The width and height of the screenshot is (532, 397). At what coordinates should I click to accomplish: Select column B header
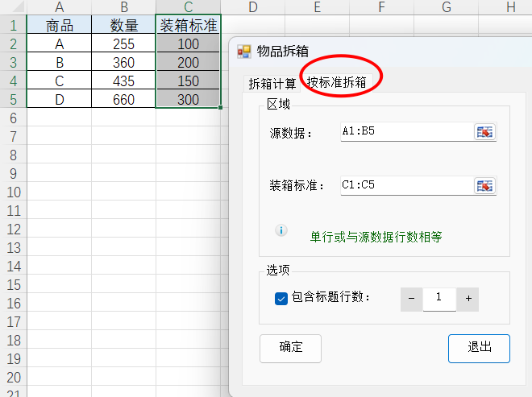tap(124, 7)
